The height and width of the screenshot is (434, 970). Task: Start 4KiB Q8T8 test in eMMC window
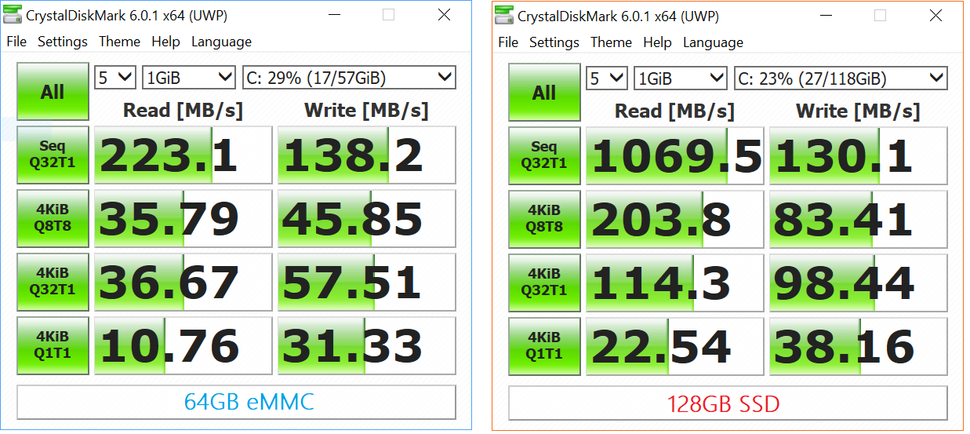click(53, 218)
